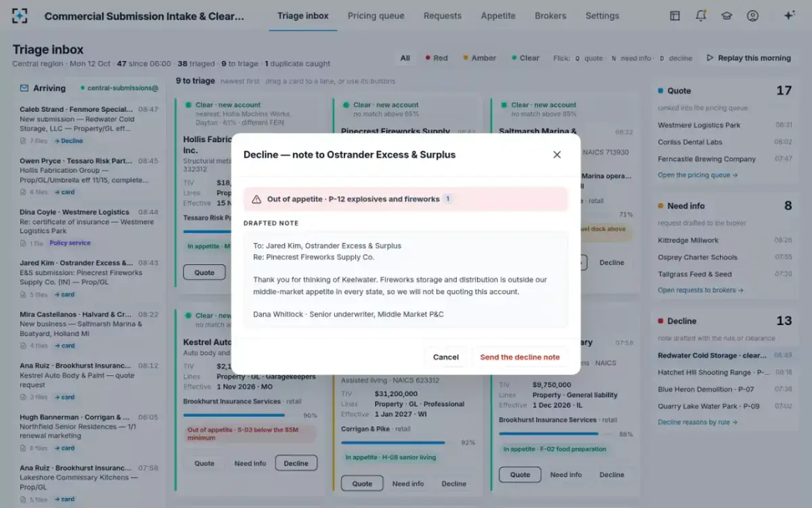Click the 90% match bar on Kestrel card
Screen dimensions: 812x508
242,415
